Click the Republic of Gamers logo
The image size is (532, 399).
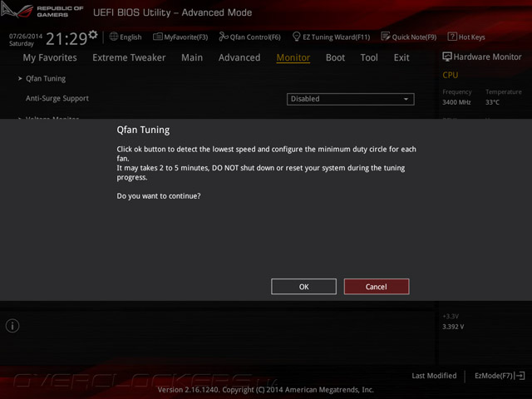(42, 11)
